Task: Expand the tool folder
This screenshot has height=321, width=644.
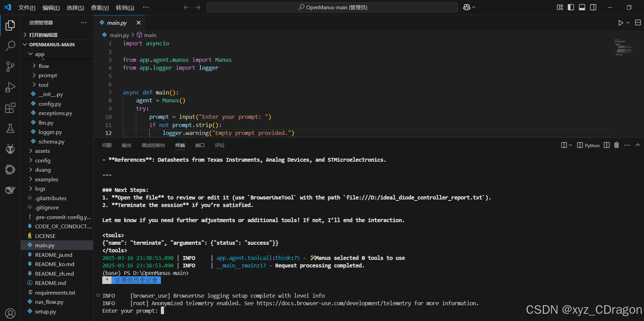Action: 43,85
